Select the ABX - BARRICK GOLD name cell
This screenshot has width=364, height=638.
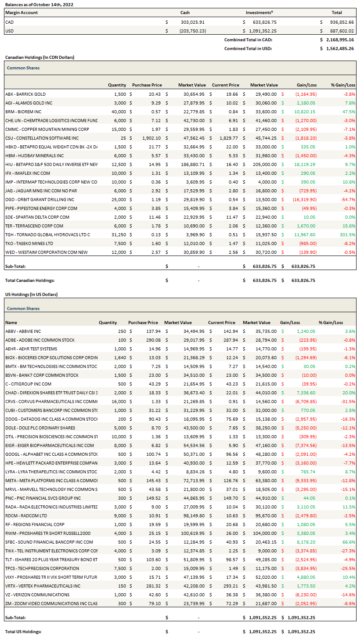pos(25,94)
